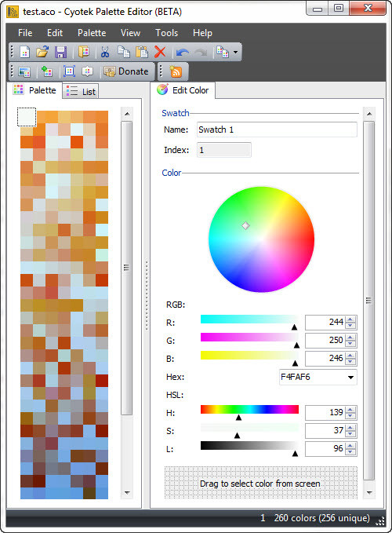
Task: Delete the selected color with red X
Action: point(160,52)
